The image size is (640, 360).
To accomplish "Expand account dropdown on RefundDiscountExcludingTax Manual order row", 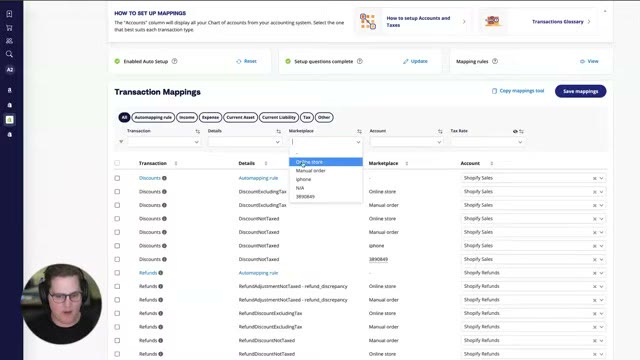I will point(601,327).
